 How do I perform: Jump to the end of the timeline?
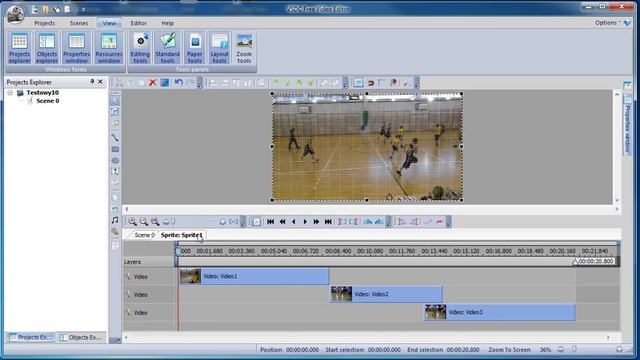point(328,222)
